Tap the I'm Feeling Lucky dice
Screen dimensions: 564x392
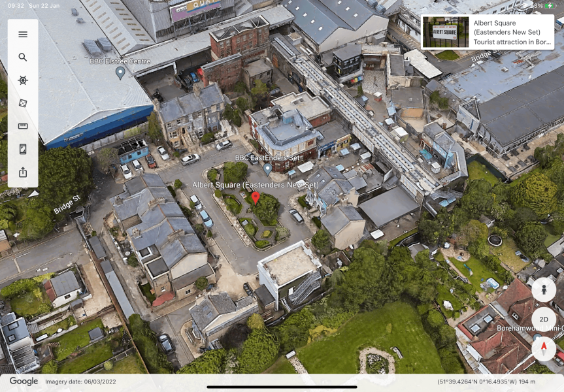click(23, 103)
